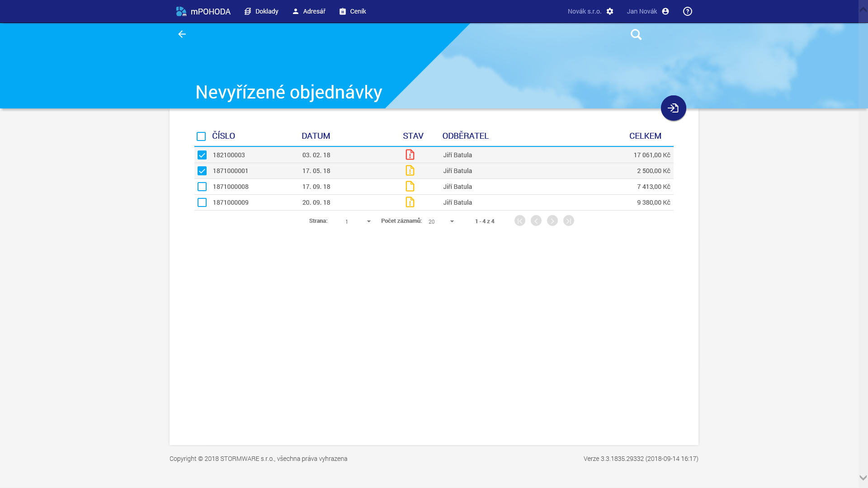Screen dimensions: 868x488
Task: Click total 2 500,00 Kč
Action: coord(654,171)
